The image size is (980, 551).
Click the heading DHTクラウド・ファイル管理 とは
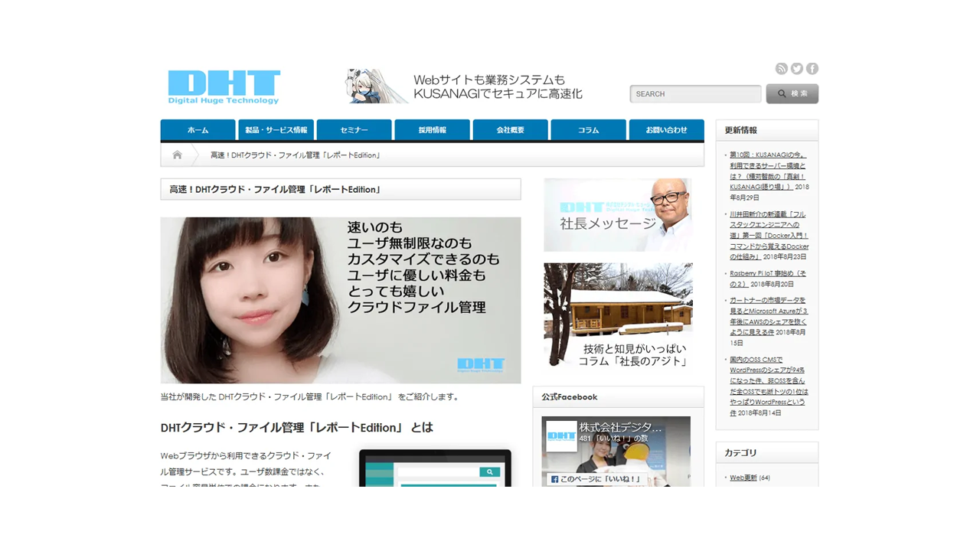[x=297, y=427]
